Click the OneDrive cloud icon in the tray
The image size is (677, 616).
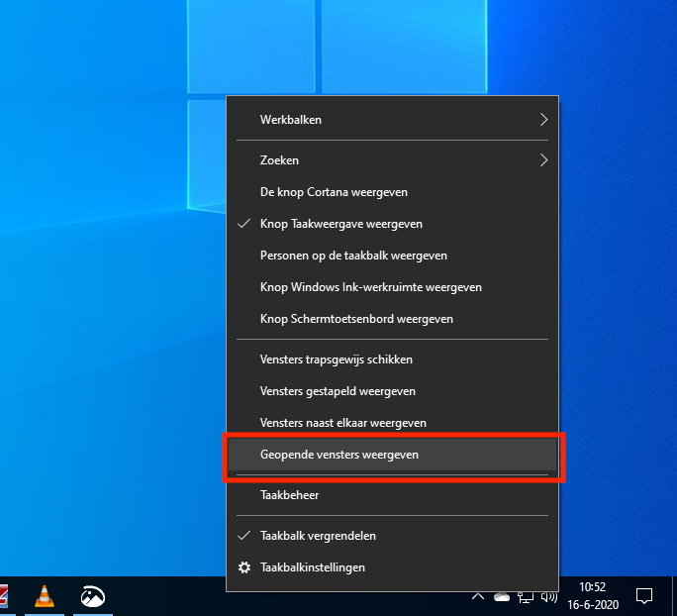click(502, 597)
